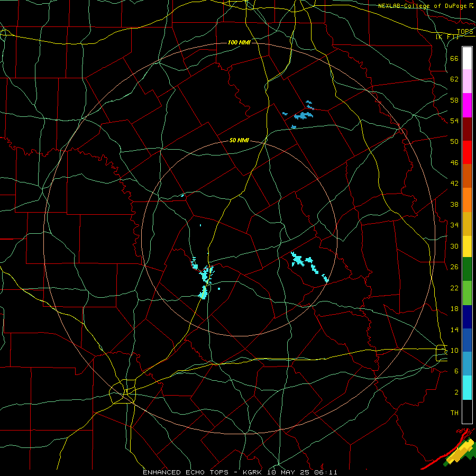Click the medium blue scale swatch
Viewport: 476px width, 476px height.
(467, 340)
